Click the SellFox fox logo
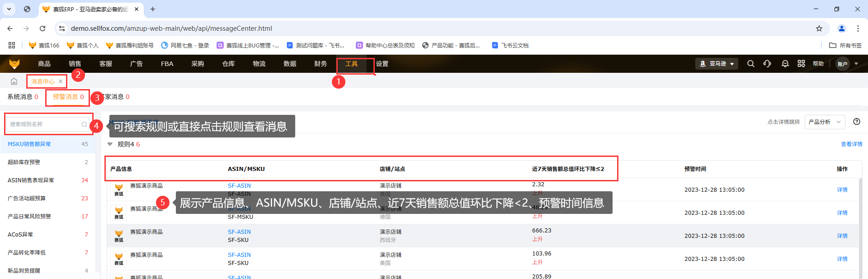The image size is (868, 279). pos(14,64)
